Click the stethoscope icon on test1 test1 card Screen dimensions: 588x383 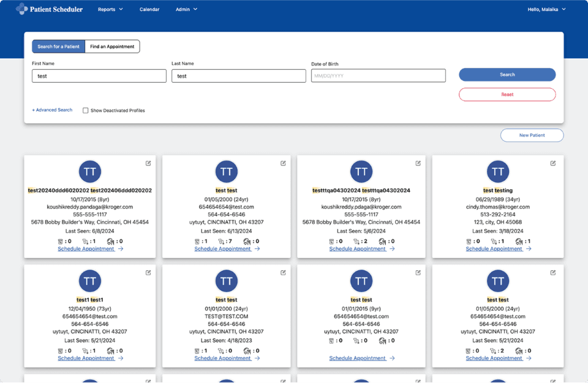(86, 351)
